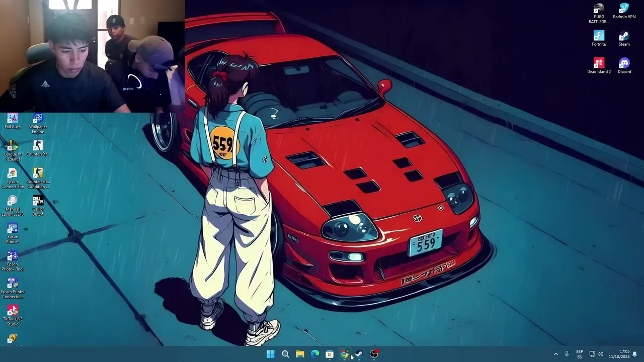
Task: Select the Epson Photo+ desktop icon
Action: tap(13, 234)
